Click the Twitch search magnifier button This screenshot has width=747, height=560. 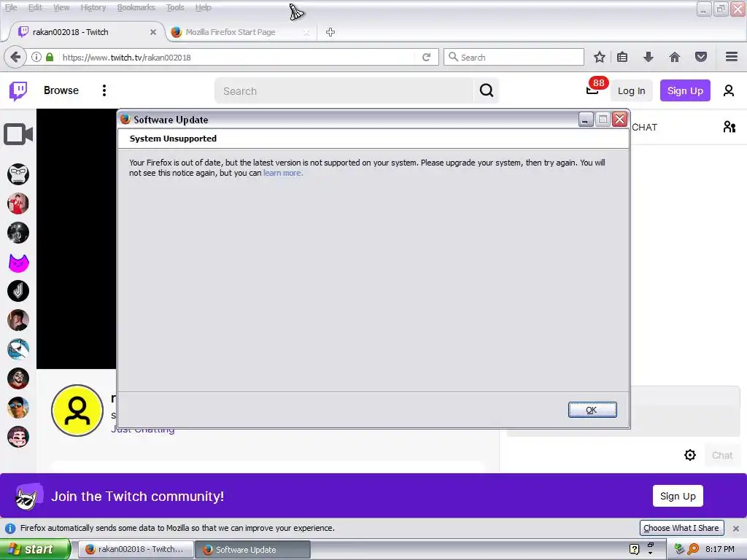(486, 90)
